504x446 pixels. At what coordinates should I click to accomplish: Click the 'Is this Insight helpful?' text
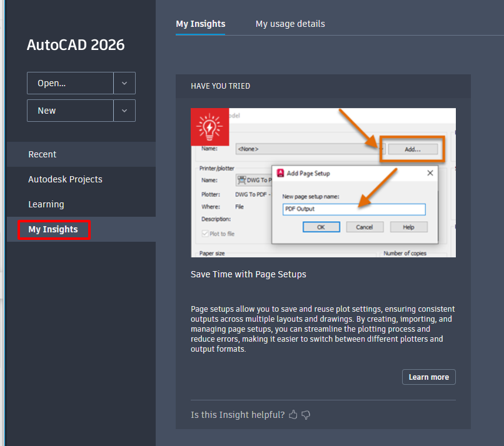point(238,415)
